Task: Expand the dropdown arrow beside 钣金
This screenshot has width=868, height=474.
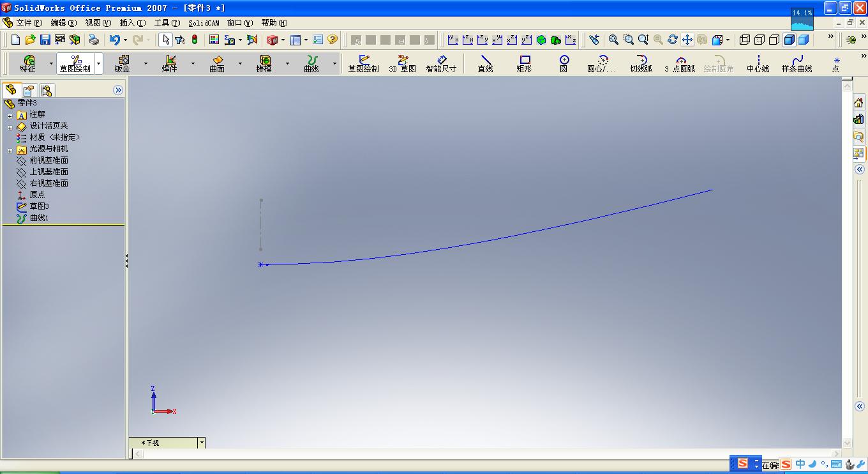Action: (x=146, y=64)
